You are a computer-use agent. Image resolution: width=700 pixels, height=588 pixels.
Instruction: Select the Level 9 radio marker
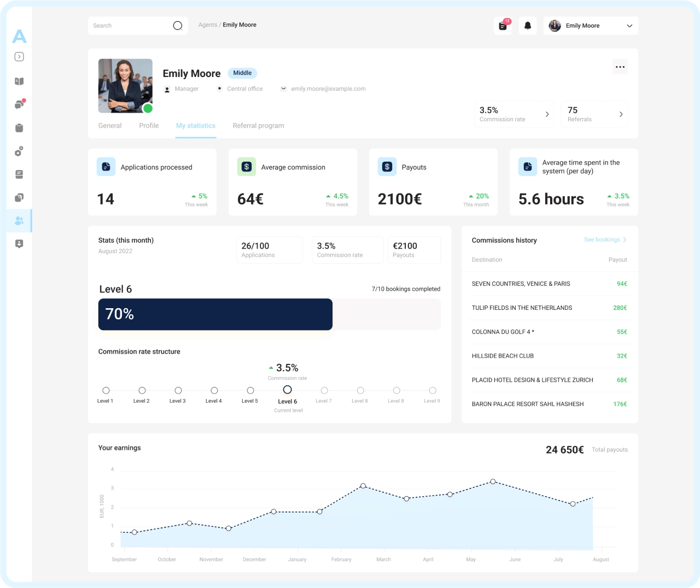pos(433,390)
